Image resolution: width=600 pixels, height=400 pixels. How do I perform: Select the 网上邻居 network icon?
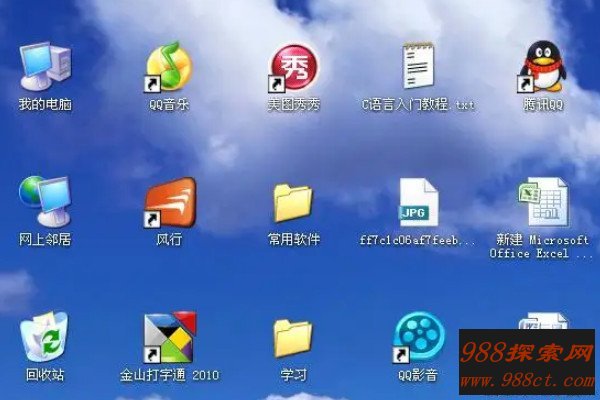pyautogui.click(x=44, y=201)
